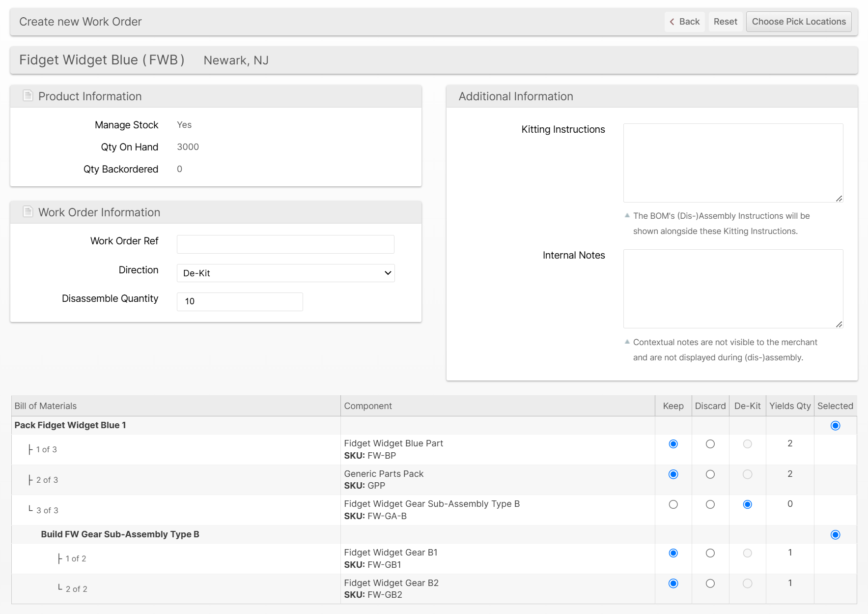Click the Back button with chevron
This screenshot has width=868, height=614.
684,22
